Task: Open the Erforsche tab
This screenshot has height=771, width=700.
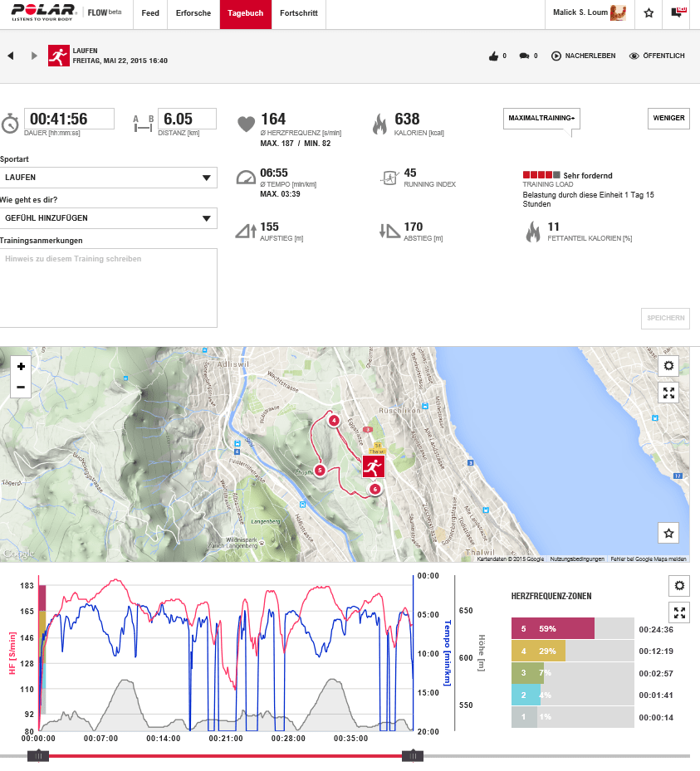Action: 193,14
